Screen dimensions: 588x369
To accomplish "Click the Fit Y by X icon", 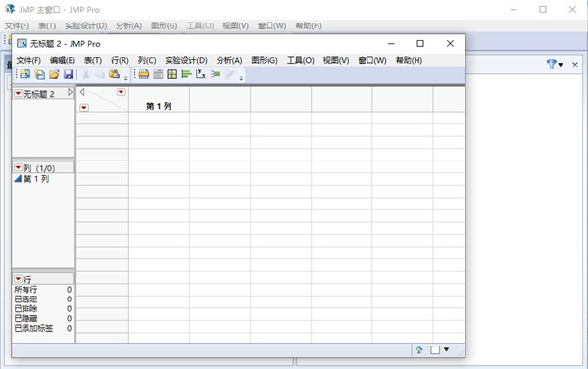I will pyautogui.click(x=201, y=74).
